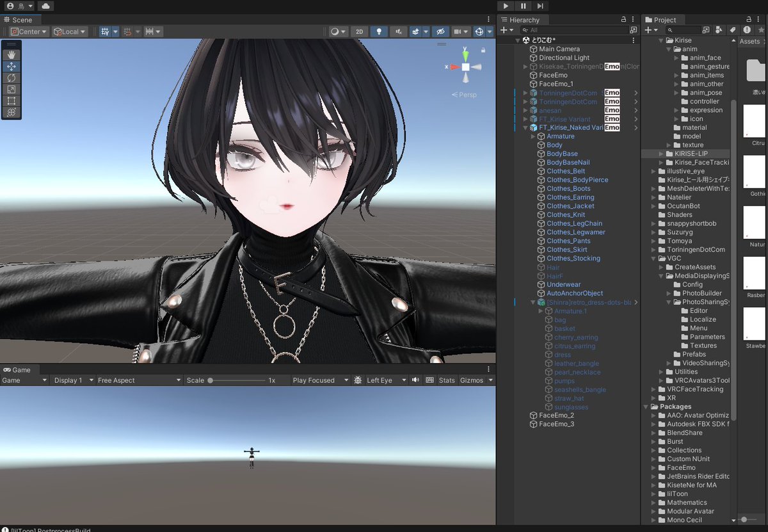Select the Rect transform tool

(x=12, y=101)
